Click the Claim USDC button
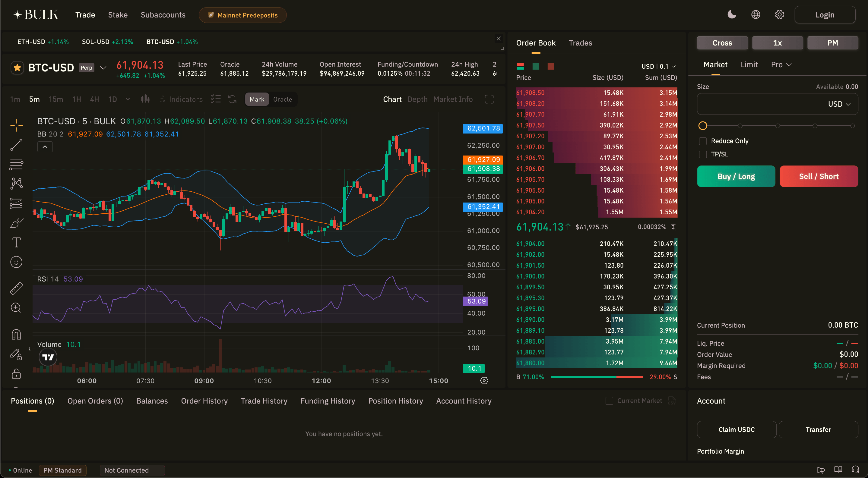Screen dimensions: 868x478 736,429
